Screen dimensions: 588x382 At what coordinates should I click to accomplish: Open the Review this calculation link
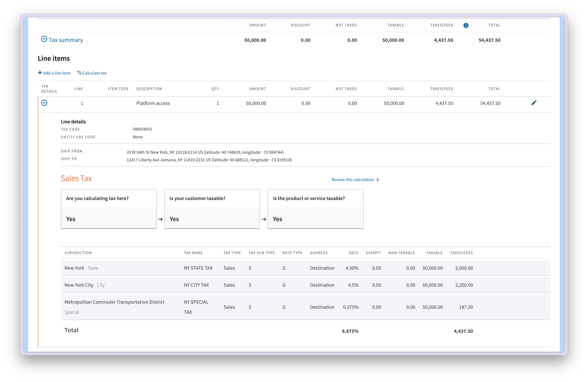(x=353, y=179)
